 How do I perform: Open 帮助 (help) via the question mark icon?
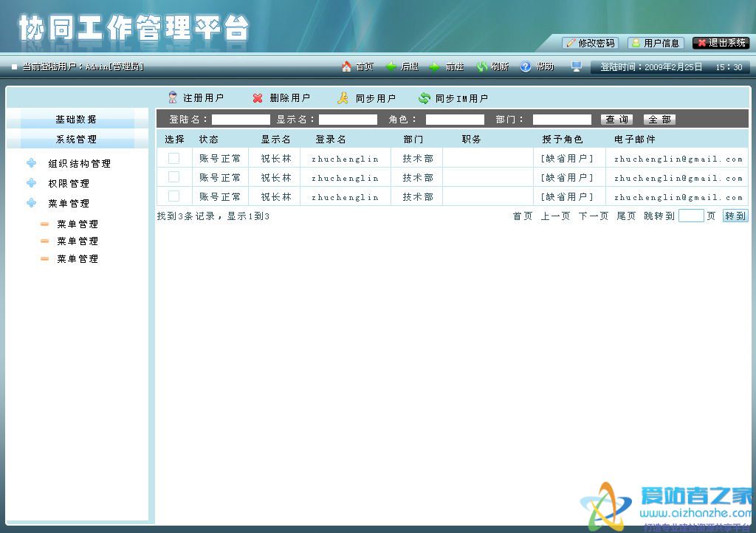coord(524,66)
